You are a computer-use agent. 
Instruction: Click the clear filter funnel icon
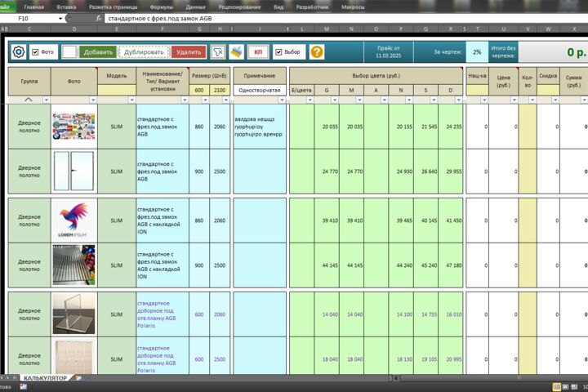(218, 51)
